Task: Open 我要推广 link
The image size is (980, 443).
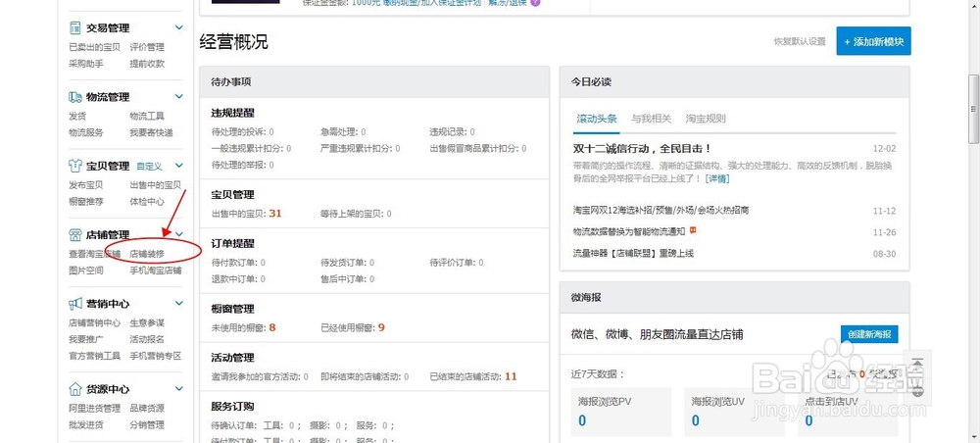Action: [86, 339]
